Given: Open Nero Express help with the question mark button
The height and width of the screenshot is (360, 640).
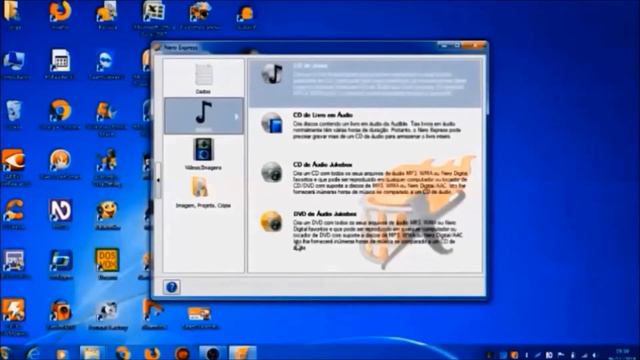Looking at the screenshot, I should [171, 287].
